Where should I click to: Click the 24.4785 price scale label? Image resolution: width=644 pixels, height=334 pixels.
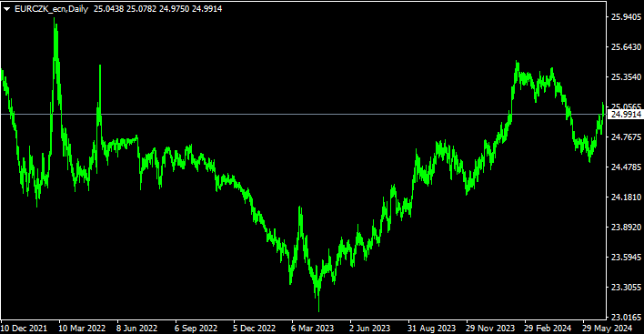pyautogui.click(x=626, y=167)
